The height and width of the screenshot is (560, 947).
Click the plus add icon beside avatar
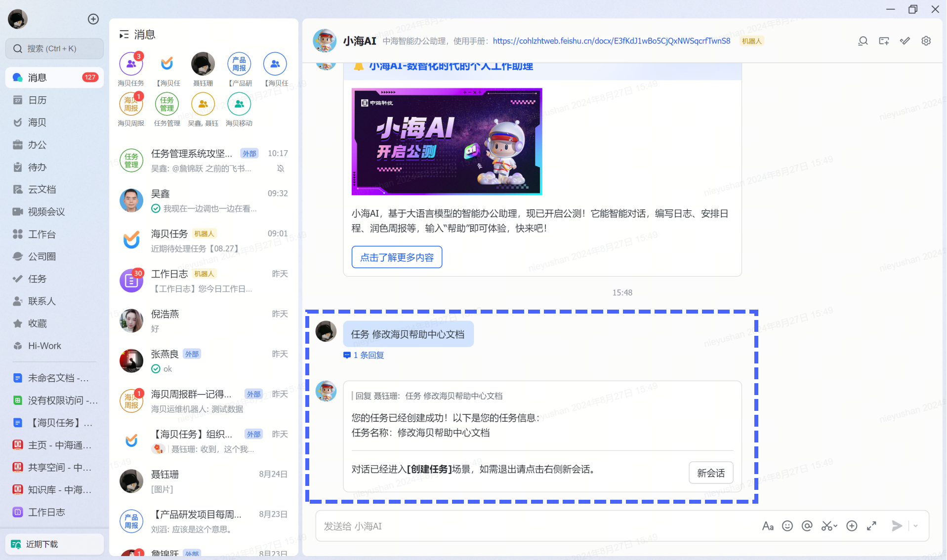pos(93,19)
